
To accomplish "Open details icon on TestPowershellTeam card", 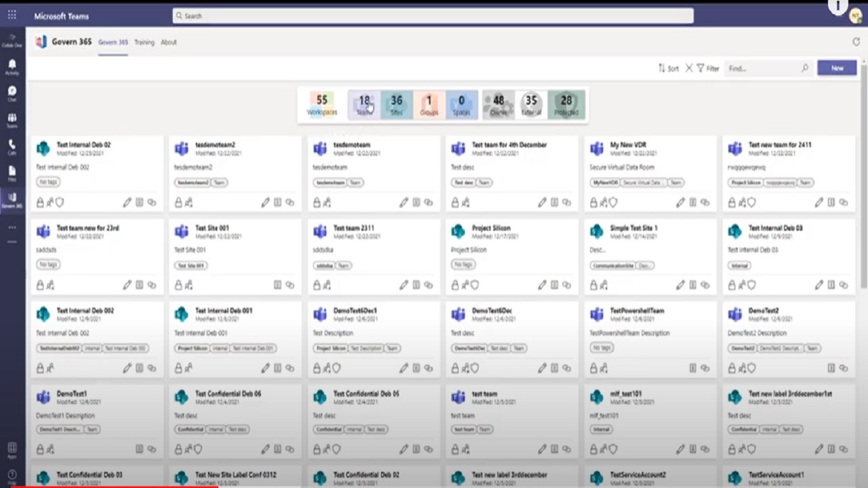I will [x=692, y=368].
